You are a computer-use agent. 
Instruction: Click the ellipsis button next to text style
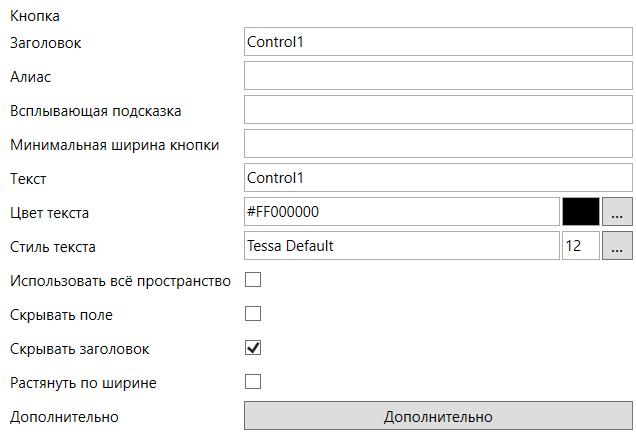click(617, 246)
